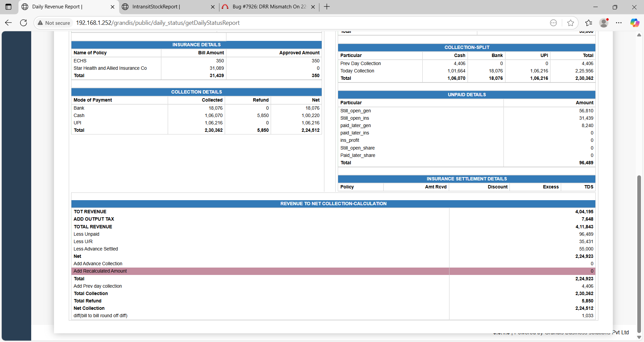644x342 pixels.
Task: Reload the Daily Revenue Report page
Action: pos(23,23)
